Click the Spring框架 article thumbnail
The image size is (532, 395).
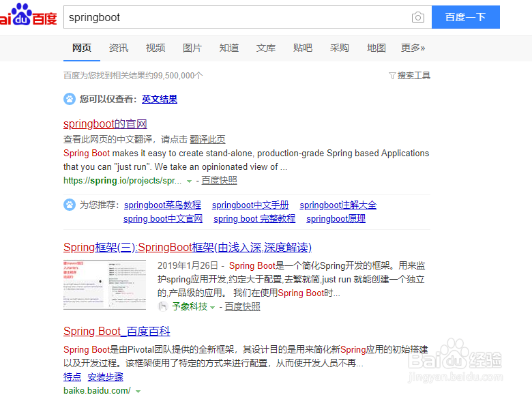click(x=104, y=284)
